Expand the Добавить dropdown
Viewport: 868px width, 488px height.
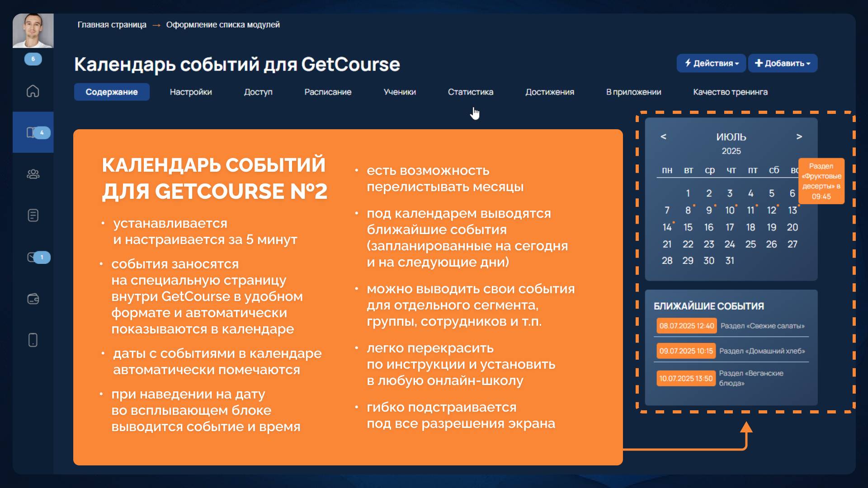tap(783, 63)
